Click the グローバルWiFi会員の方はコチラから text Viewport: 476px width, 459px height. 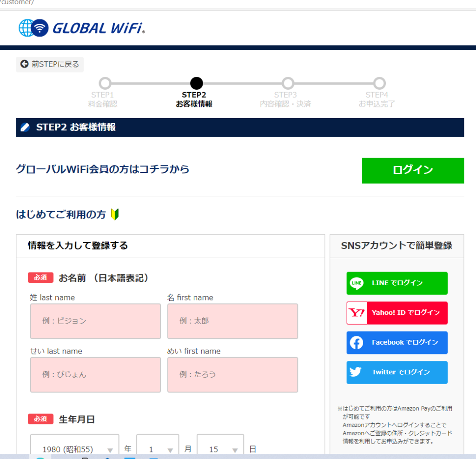(103, 169)
